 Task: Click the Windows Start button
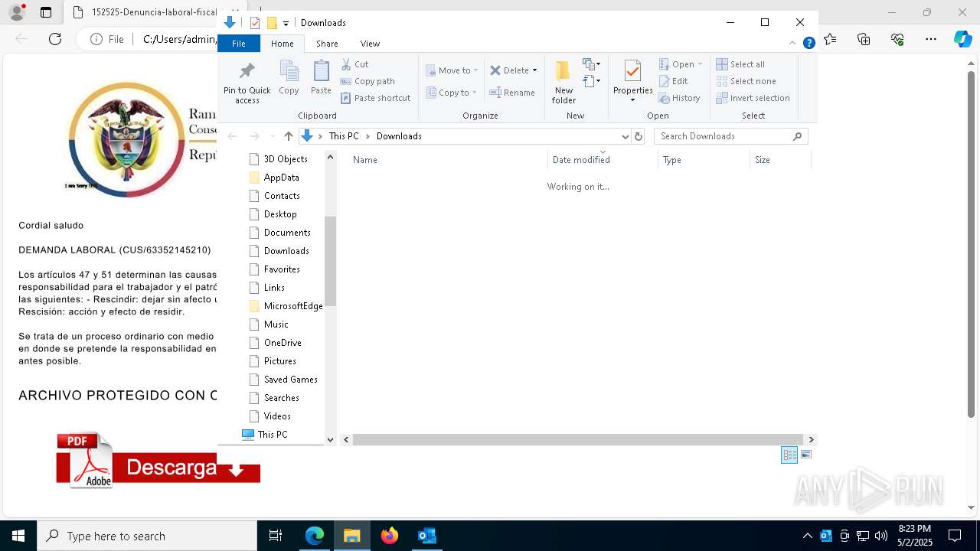click(18, 536)
